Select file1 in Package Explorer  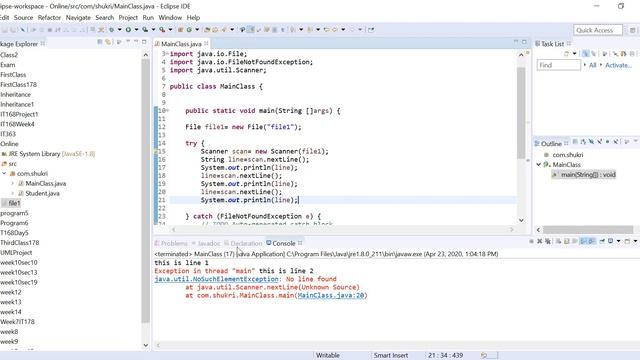click(11, 203)
